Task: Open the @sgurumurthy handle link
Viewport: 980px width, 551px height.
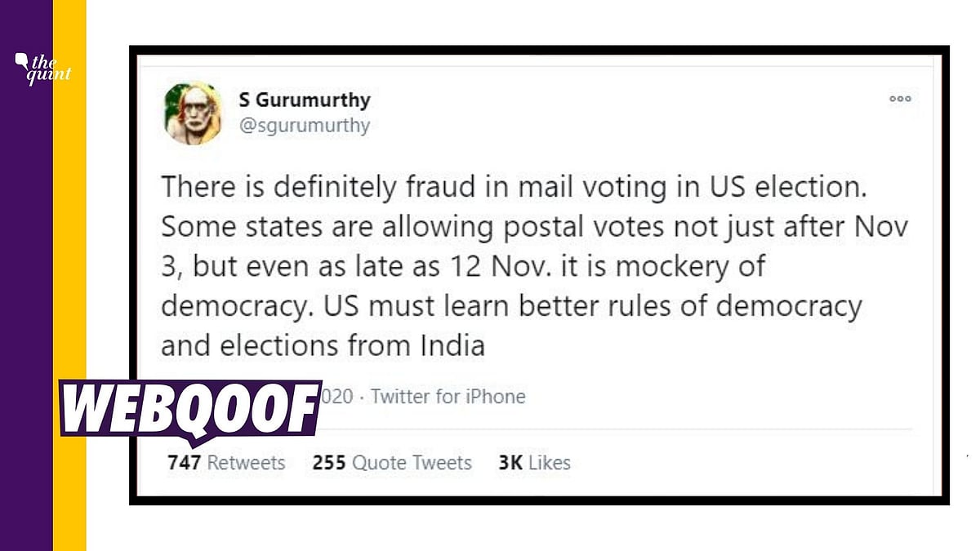Action: (304, 126)
